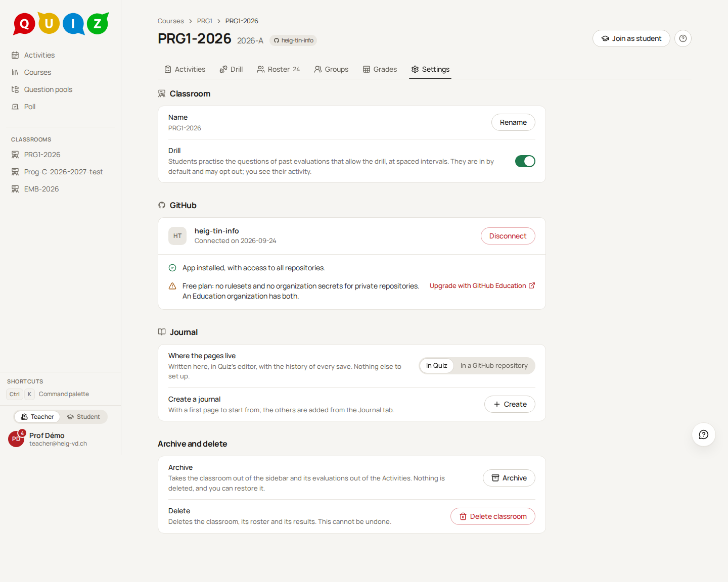The width and height of the screenshot is (728, 582).
Task: Open Upgrade with GitHub Education link
Action: click(482, 286)
